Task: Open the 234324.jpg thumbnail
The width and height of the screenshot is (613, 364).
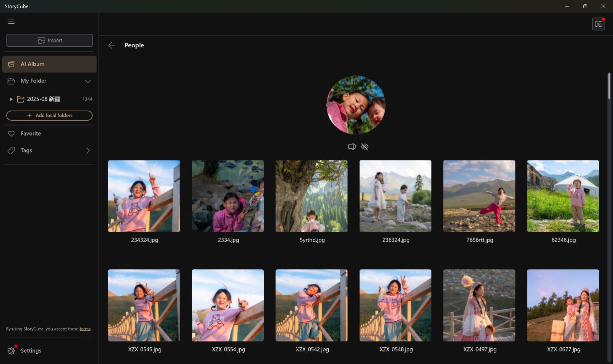Action: [144, 196]
